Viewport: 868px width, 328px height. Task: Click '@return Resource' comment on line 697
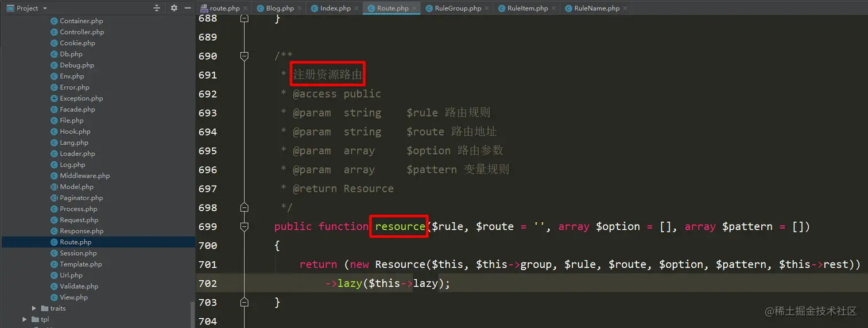pyautogui.click(x=343, y=188)
